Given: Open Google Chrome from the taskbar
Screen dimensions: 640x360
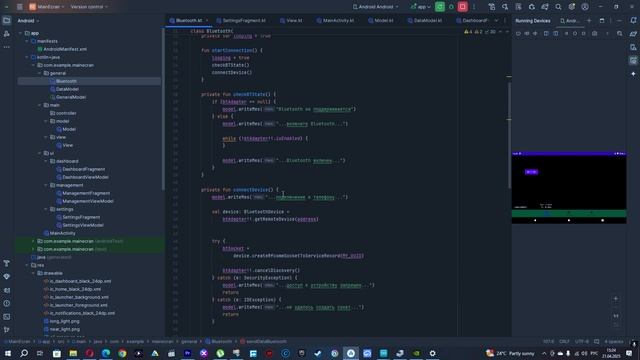Looking at the screenshot, I should pos(122,353).
